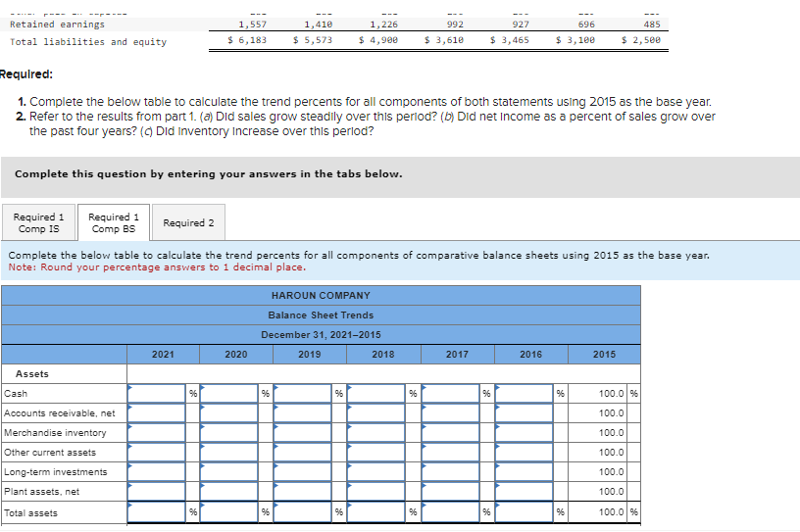Focus Total assets 2020 input
Screen dimensions: 800x532
pyautogui.click(x=229, y=512)
